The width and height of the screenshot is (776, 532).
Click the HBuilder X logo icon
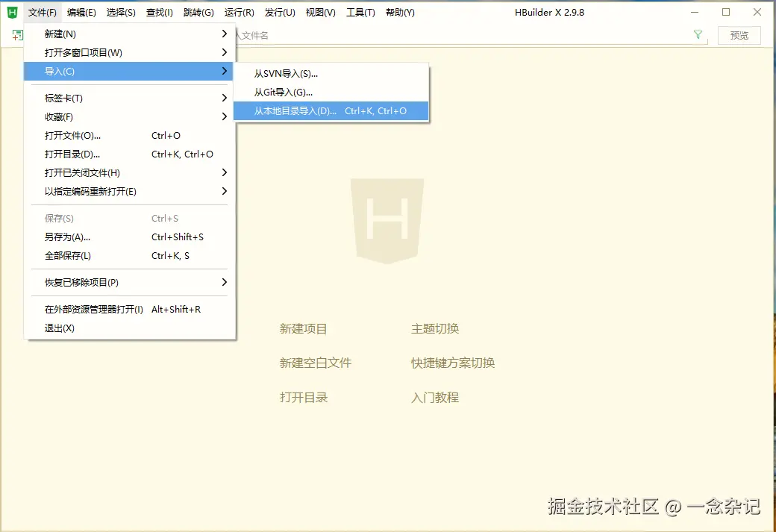(x=12, y=13)
